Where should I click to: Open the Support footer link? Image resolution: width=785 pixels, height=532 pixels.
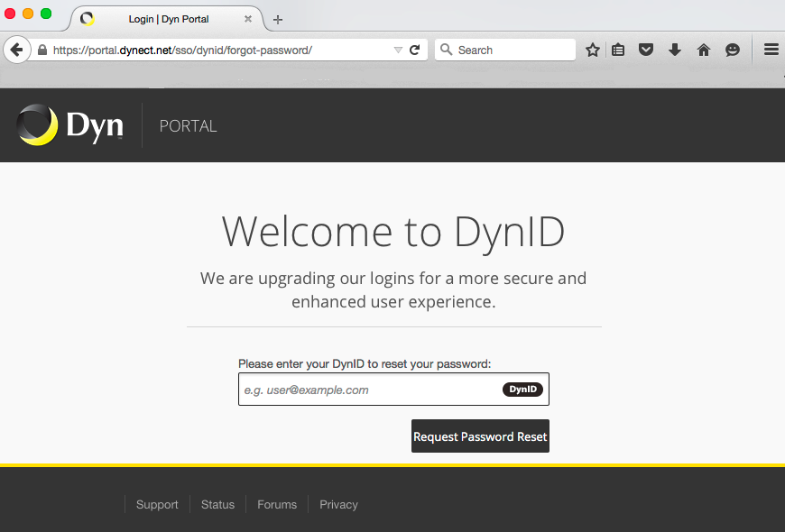pyautogui.click(x=157, y=504)
